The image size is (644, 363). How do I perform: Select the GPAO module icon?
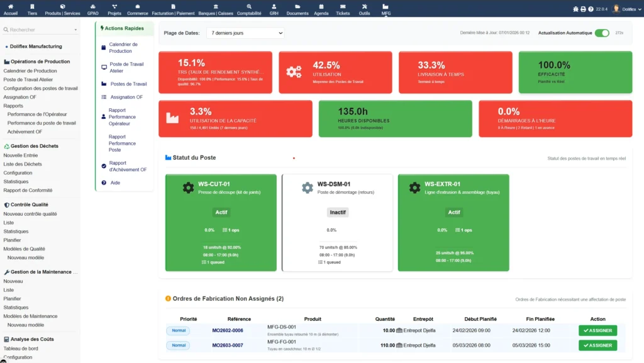pyautogui.click(x=92, y=7)
